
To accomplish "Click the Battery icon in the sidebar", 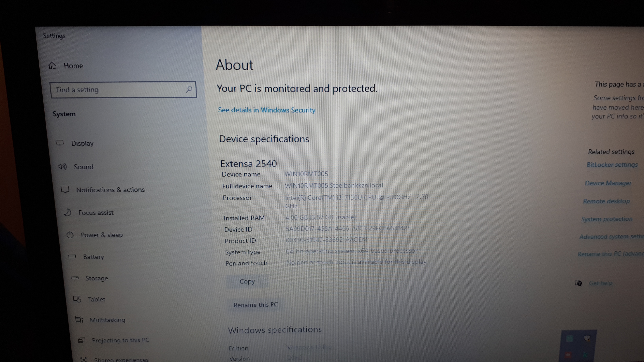I will pos(72,256).
